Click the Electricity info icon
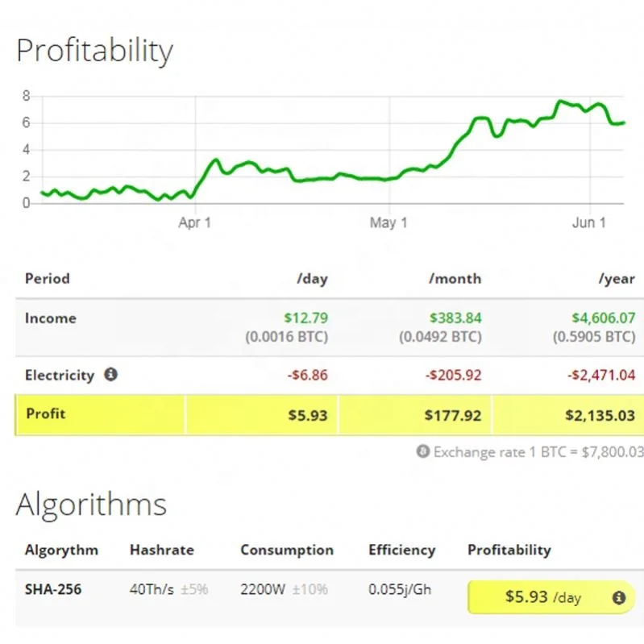Screen dimensions: 644x644 tap(111, 375)
